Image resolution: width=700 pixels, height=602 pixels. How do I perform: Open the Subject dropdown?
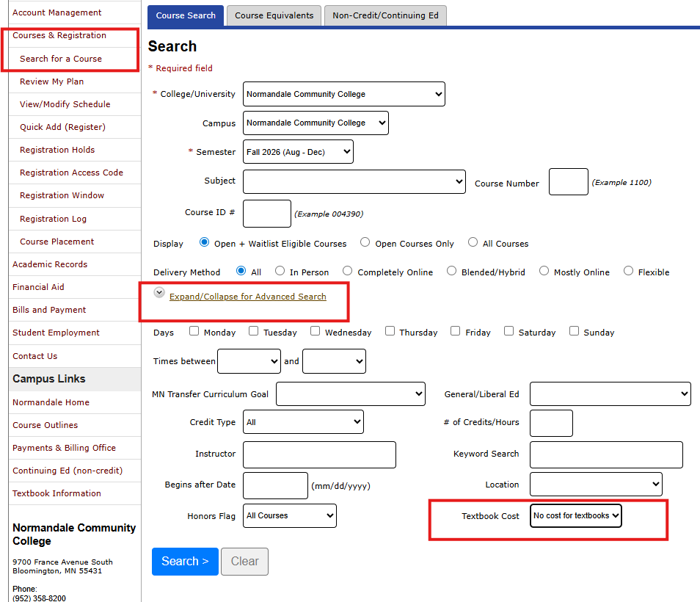click(354, 181)
